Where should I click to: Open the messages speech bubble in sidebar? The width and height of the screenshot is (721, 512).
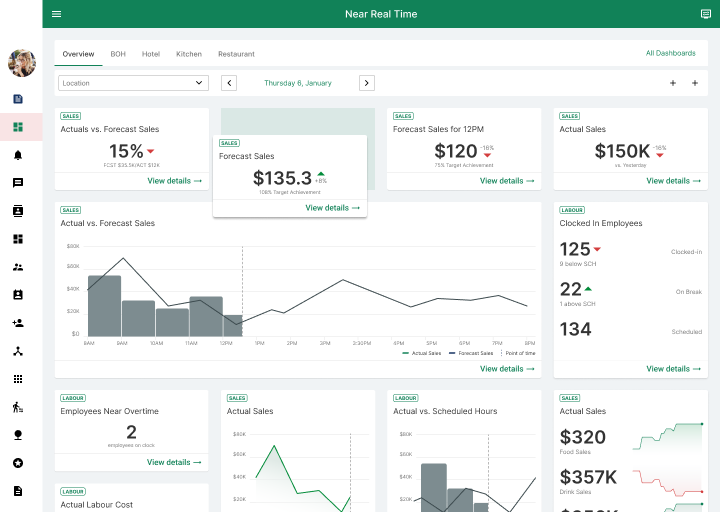click(x=18, y=183)
